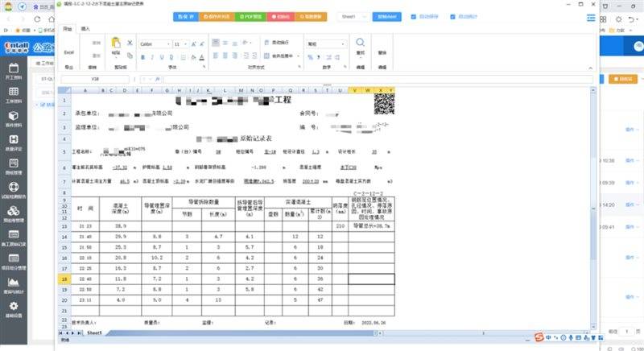Toggle italic formatting button

tap(152, 57)
